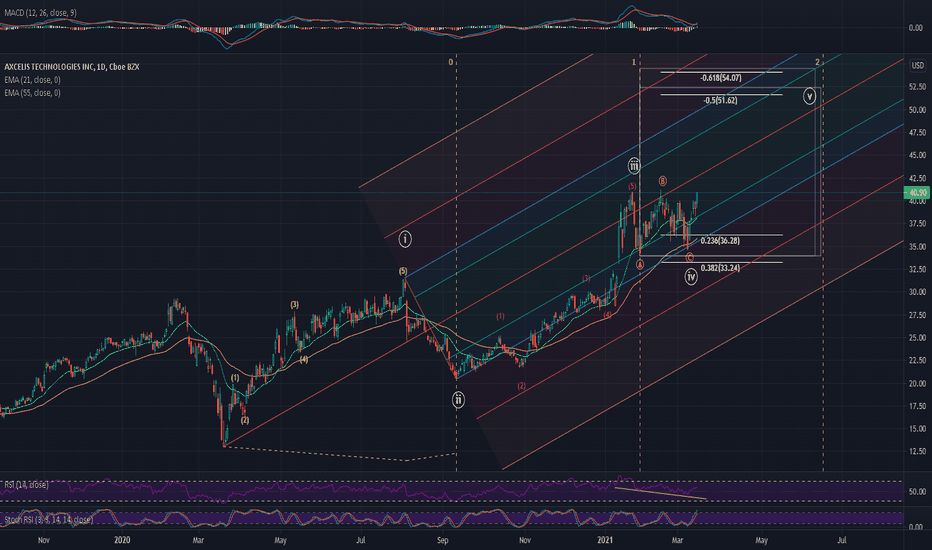Select the circled wave iii label
Screen dimensions: 932x550
pyautogui.click(x=634, y=166)
